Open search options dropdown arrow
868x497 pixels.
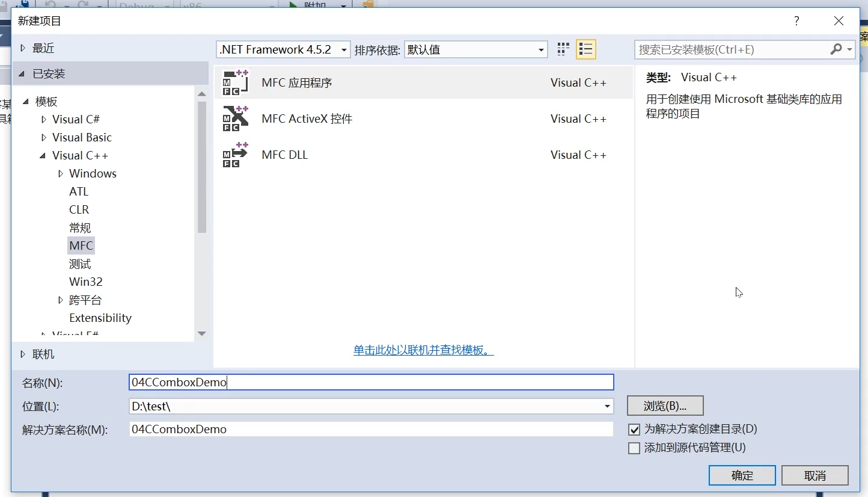(850, 49)
